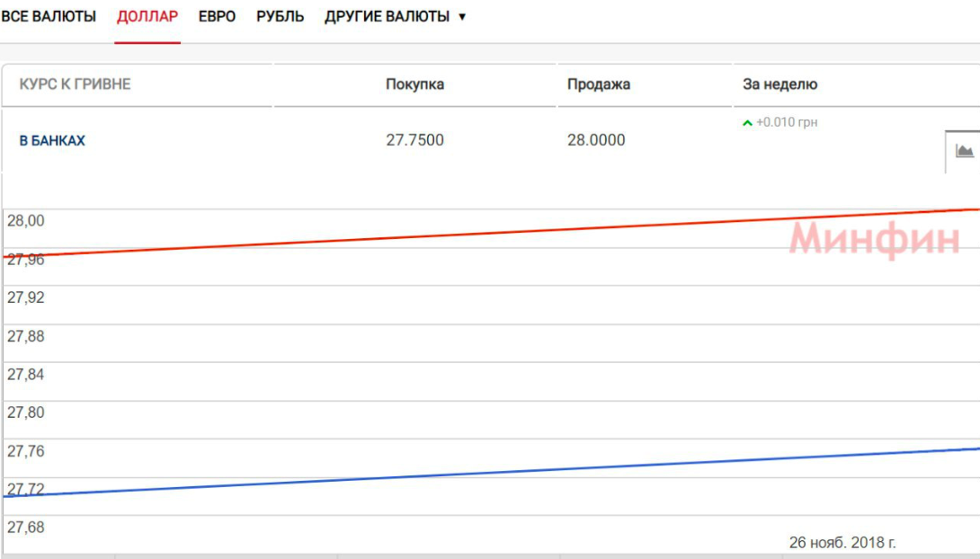The width and height of the screenshot is (980, 559).
Task: Switch to the РУБЛЬ tab
Action: pyautogui.click(x=280, y=16)
